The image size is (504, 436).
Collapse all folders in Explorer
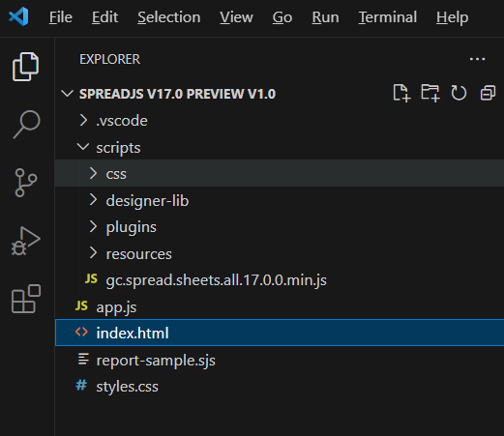(488, 94)
